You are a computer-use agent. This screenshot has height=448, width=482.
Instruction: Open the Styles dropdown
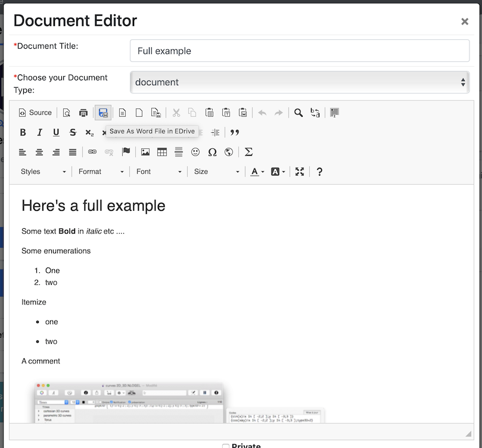click(43, 172)
